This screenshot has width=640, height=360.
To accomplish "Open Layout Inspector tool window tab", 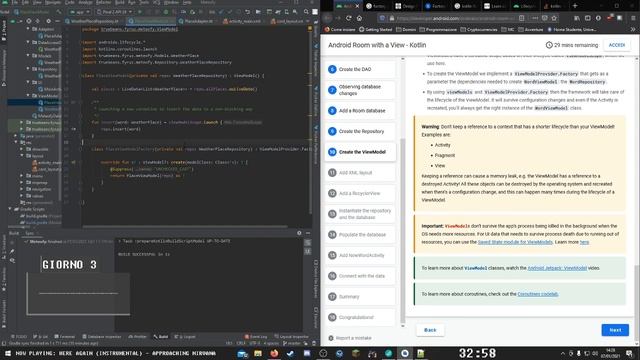I will click(291, 337).
